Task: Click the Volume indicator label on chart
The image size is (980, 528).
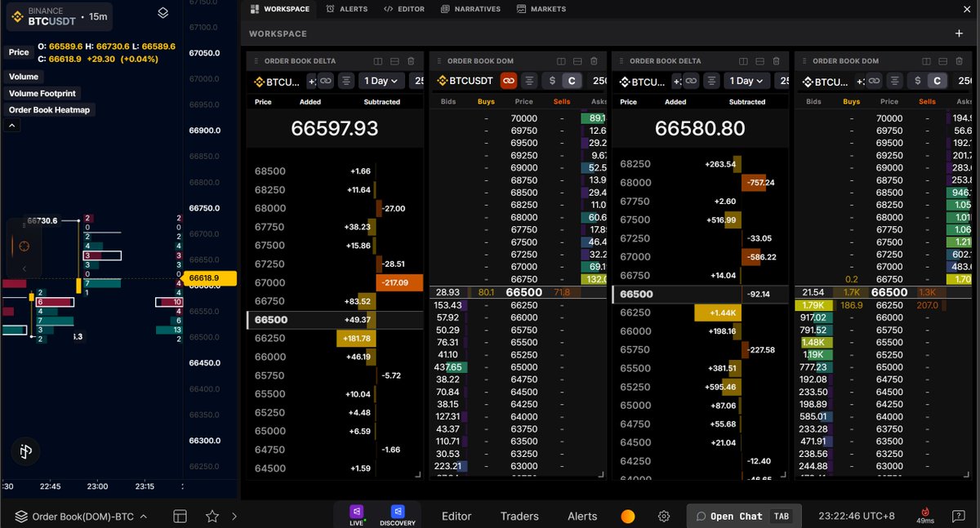Action: pos(24,77)
